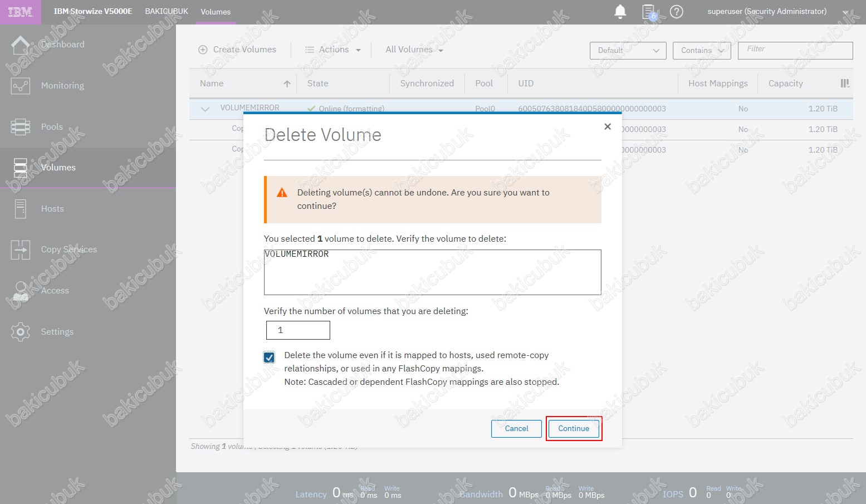This screenshot has width=866, height=504.
Task: Open the superuser account menu arrow
Action: (x=846, y=12)
